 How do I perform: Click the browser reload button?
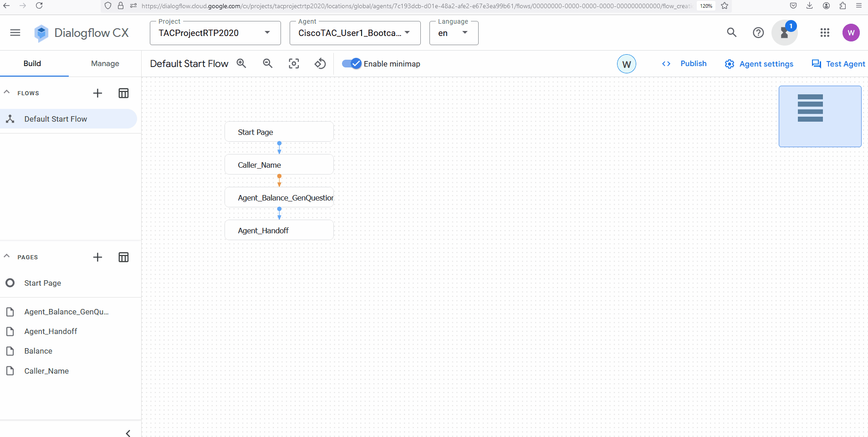[39, 6]
